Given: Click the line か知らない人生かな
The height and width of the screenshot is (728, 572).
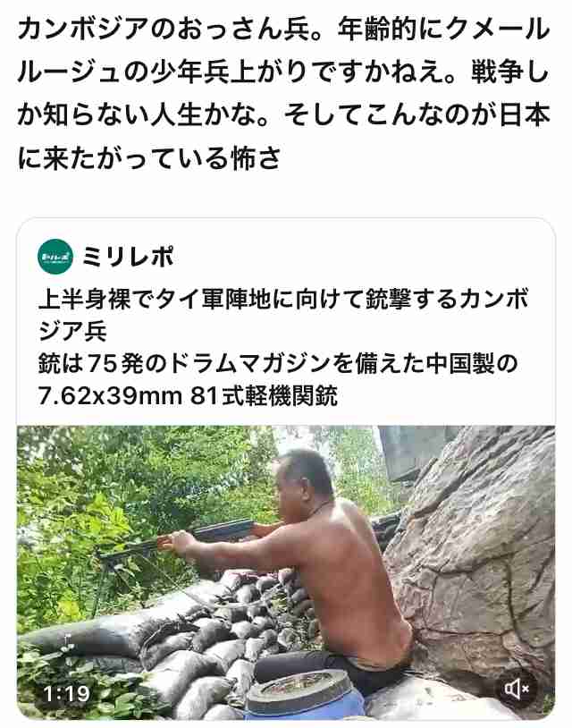Looking at the screenshot, I should (283, 115).
